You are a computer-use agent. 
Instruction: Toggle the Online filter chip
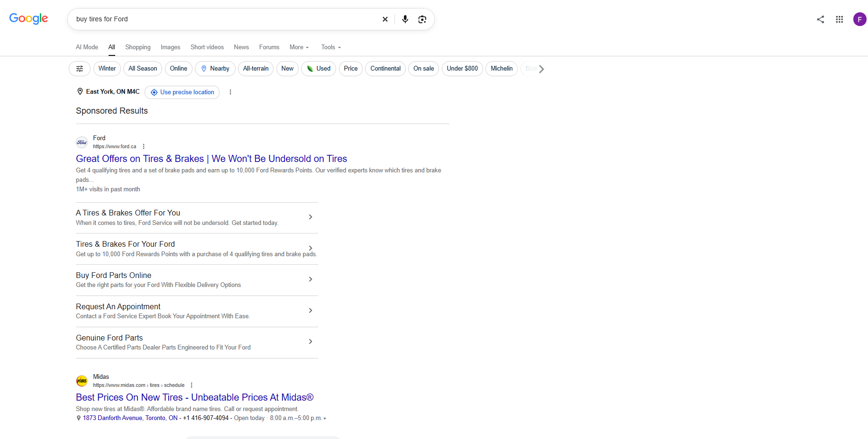179,69
